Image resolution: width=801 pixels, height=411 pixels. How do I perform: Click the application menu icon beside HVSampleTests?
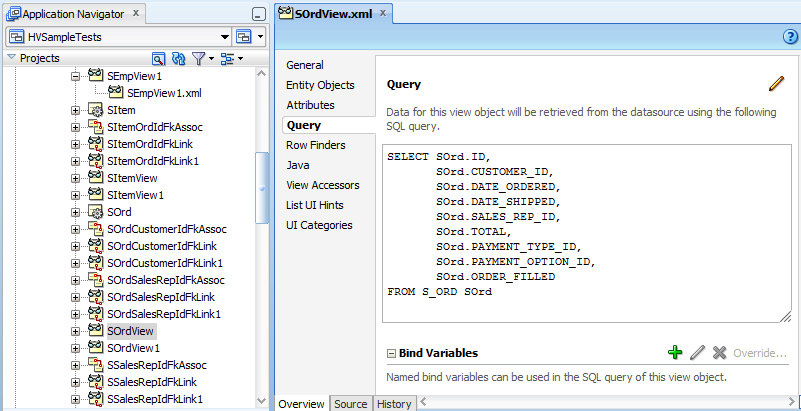pyautogui.click(x=243, y=37)
